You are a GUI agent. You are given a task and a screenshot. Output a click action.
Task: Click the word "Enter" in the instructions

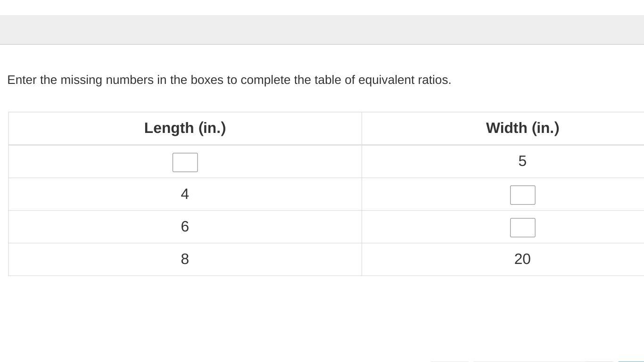pyautogui.click(x=22, y=80)
